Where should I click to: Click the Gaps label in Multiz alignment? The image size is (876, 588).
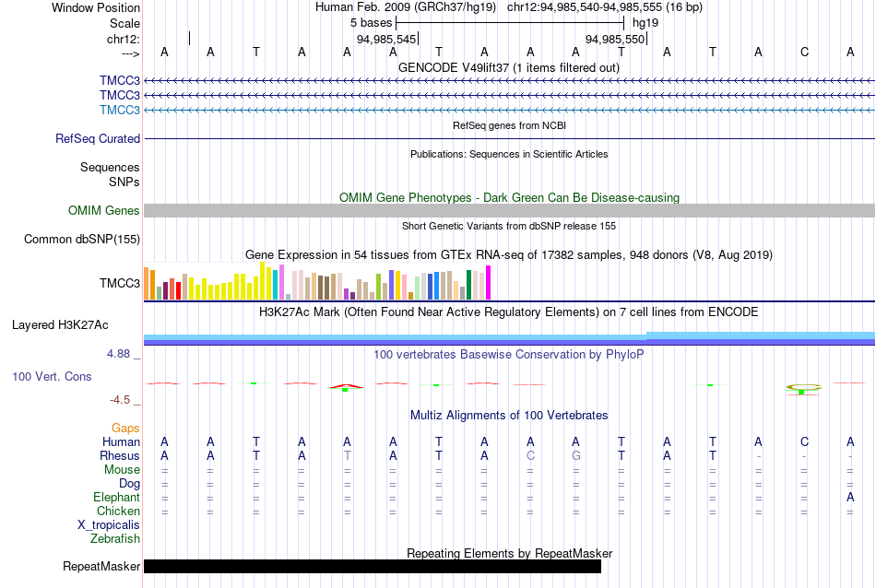[x=125, y=429]
